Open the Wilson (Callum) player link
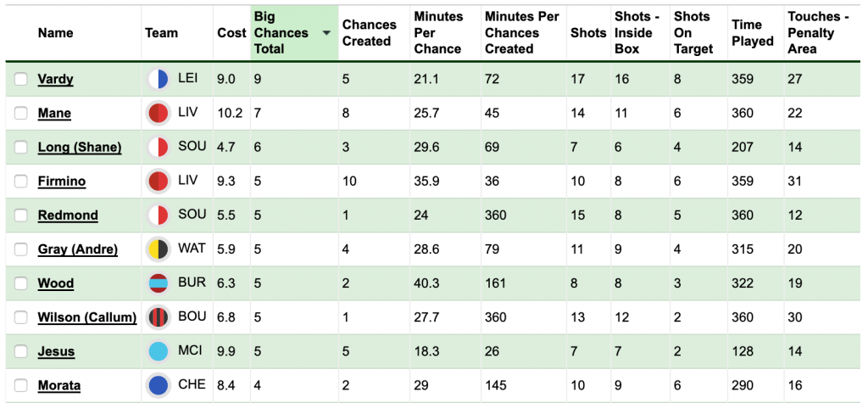This screenshot has height=403, width=868. [87, 317]
